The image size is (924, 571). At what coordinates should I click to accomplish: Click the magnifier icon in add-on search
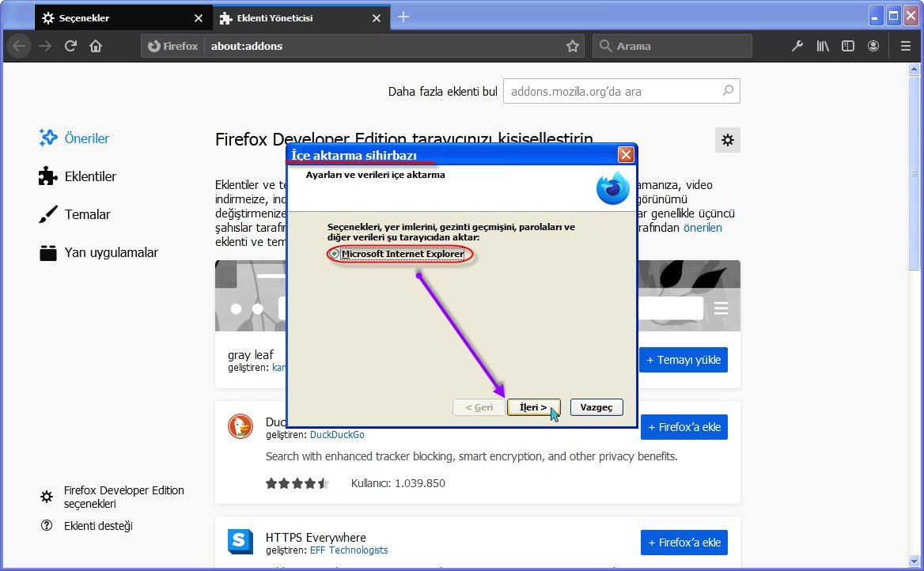click(x=729, y=91)
